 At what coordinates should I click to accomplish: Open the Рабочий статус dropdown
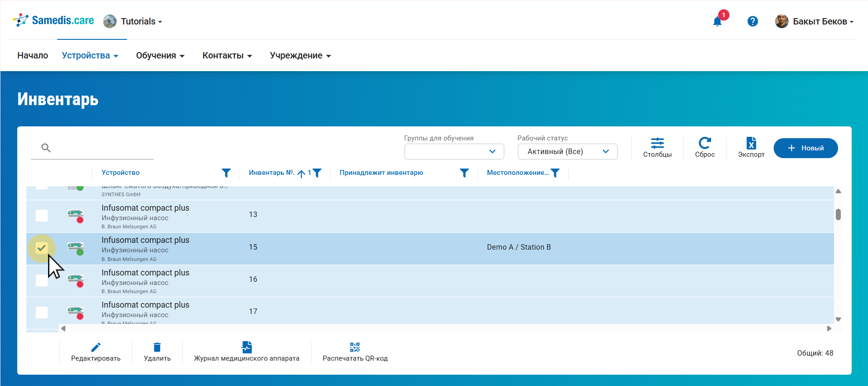[567, 152]
